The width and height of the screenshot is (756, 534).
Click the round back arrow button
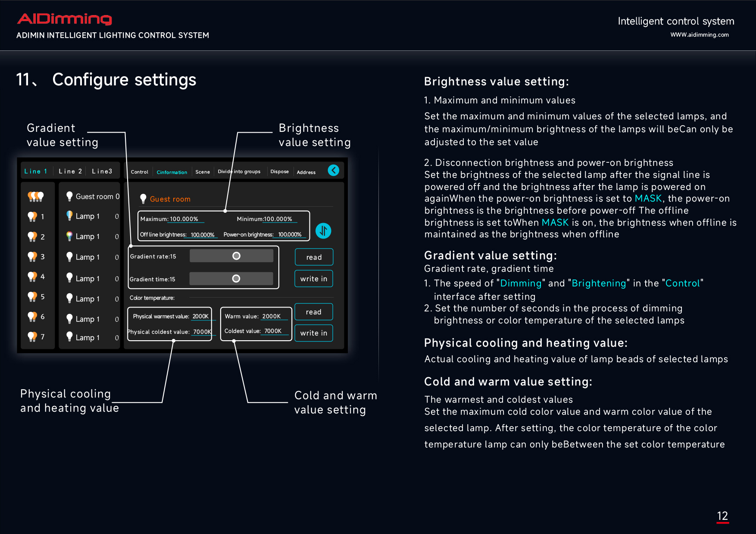coord(334,171)
